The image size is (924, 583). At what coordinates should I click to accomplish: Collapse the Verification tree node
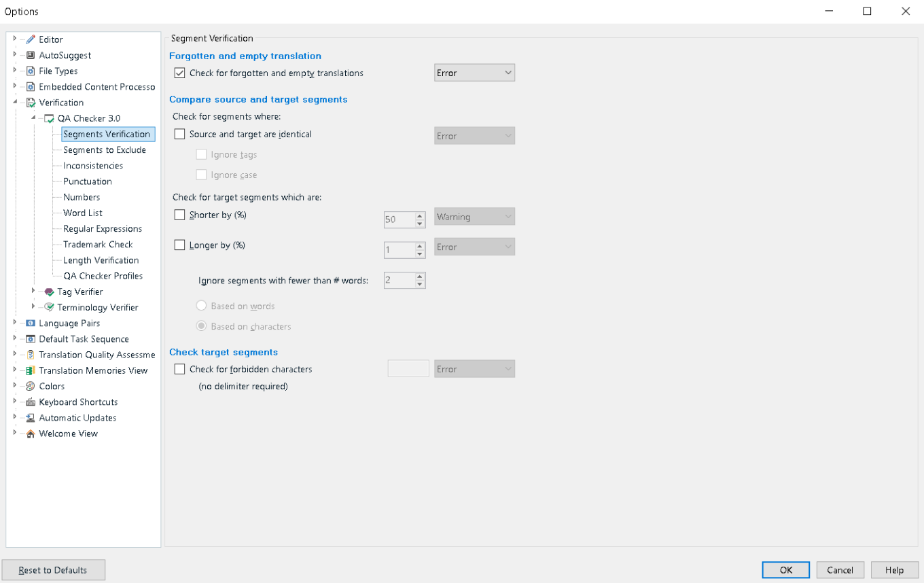click(15, 102)
